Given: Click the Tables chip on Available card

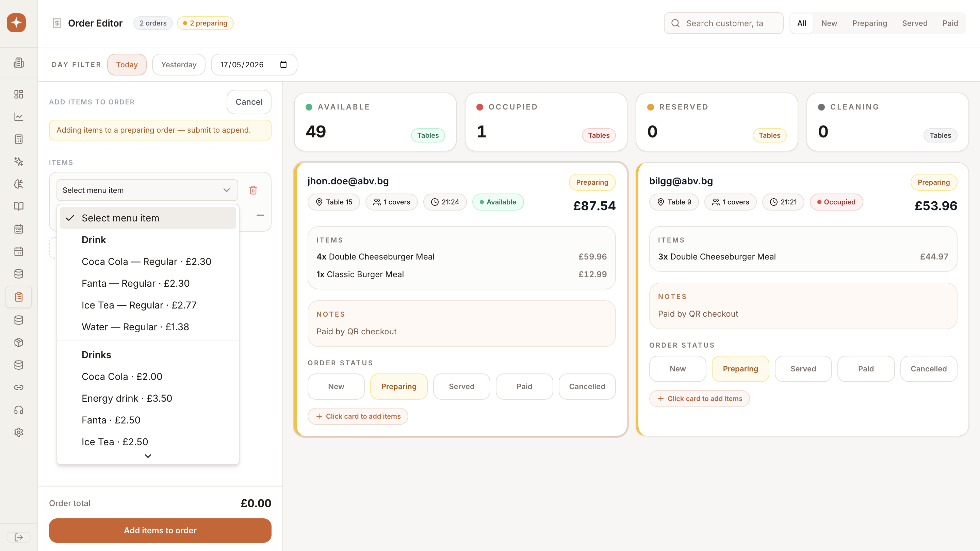Looking at the screenshot, I should pos(428,135).
